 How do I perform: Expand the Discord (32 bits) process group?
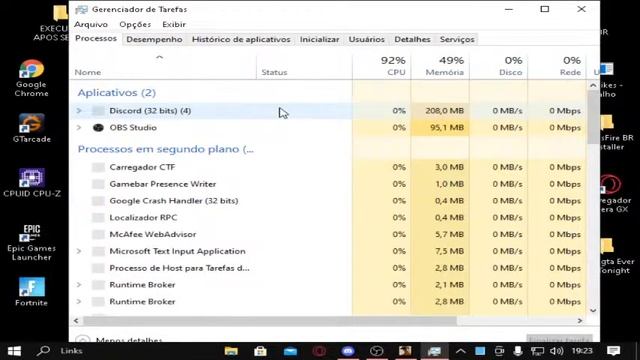point(79,111)
